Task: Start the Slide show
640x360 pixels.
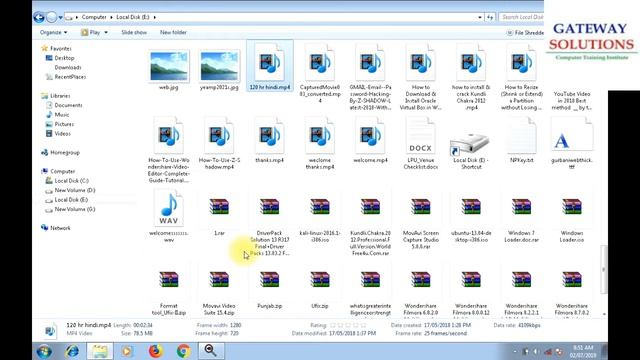Action: pyautogui.click(x=134, y=32)
